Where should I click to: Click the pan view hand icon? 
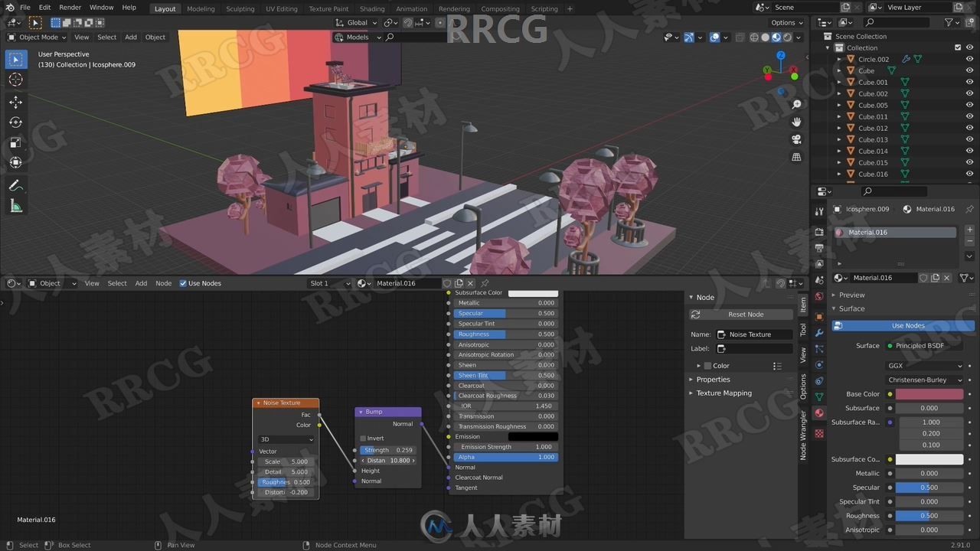coord(796,122)
